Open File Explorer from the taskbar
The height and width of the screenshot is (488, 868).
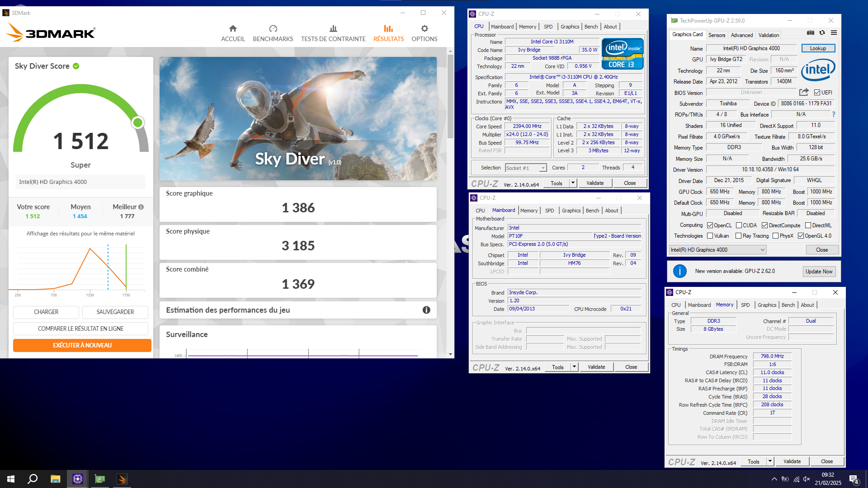click(55, 479)
